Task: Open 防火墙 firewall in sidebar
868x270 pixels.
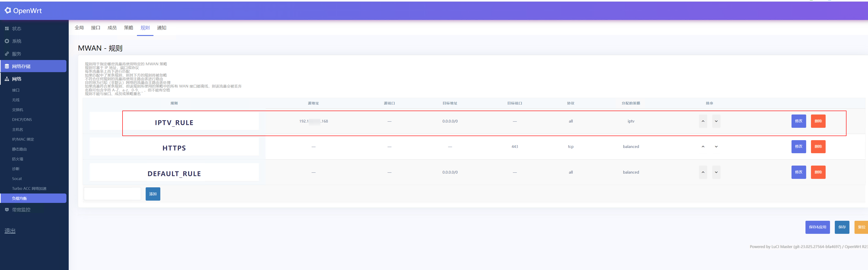Action: pyautogui.click(x=18, y=159)
